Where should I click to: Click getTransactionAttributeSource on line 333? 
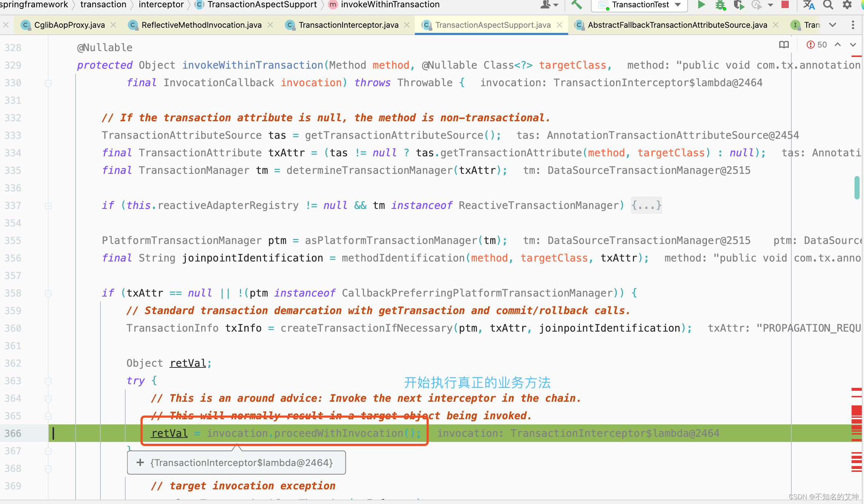[394, 135]
